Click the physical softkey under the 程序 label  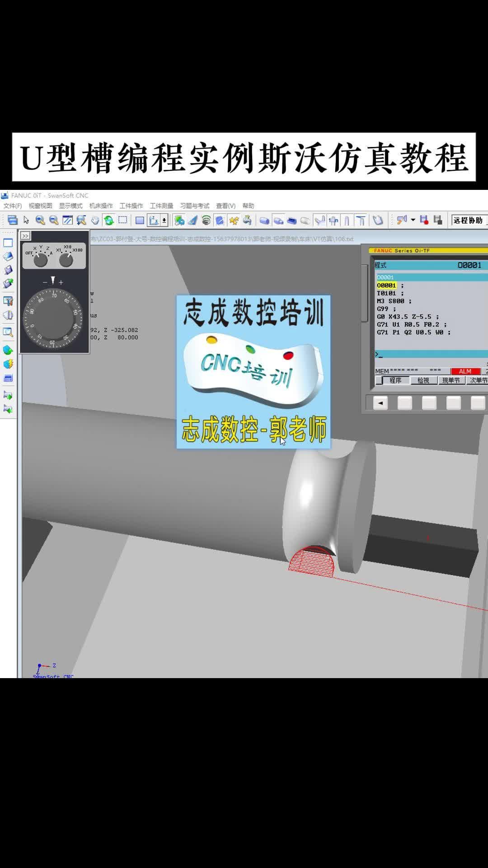(405, 403)
